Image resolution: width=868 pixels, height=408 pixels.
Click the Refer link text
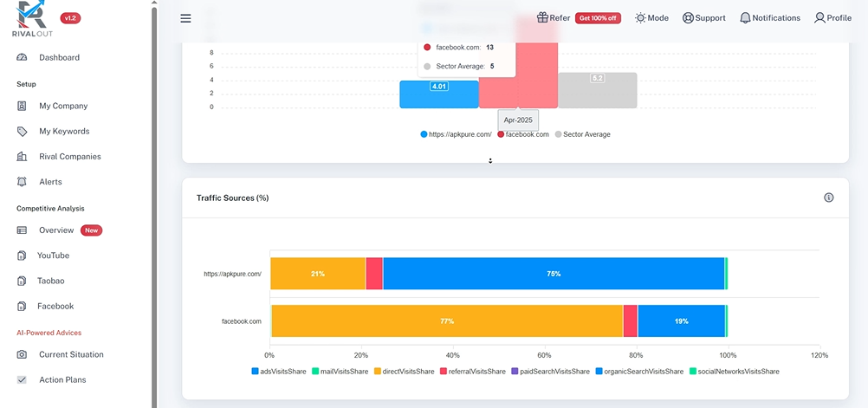(x=560, y=17)
